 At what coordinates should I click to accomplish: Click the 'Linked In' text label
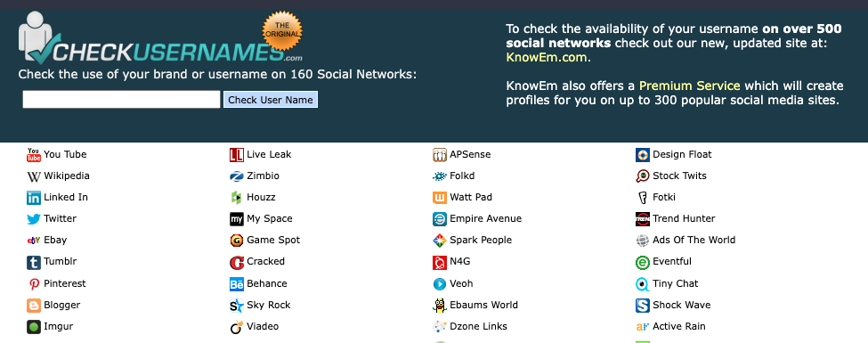[x=66, y=197]
